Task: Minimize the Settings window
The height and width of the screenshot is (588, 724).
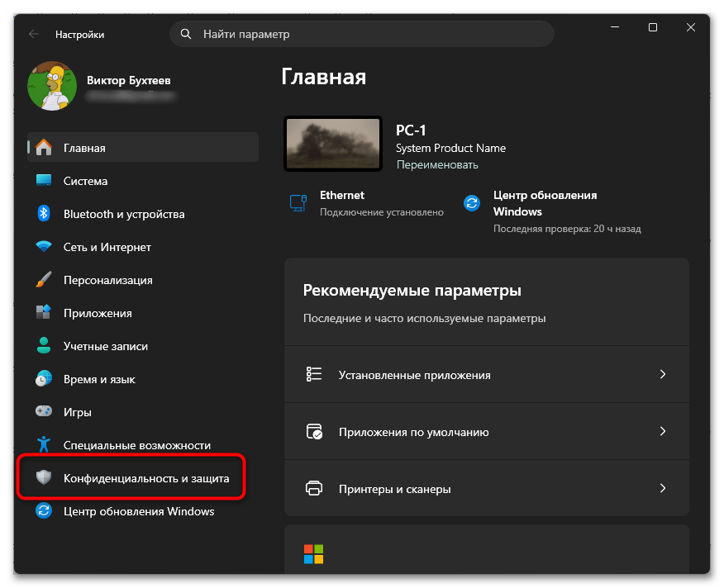Action: click(615, 28)
